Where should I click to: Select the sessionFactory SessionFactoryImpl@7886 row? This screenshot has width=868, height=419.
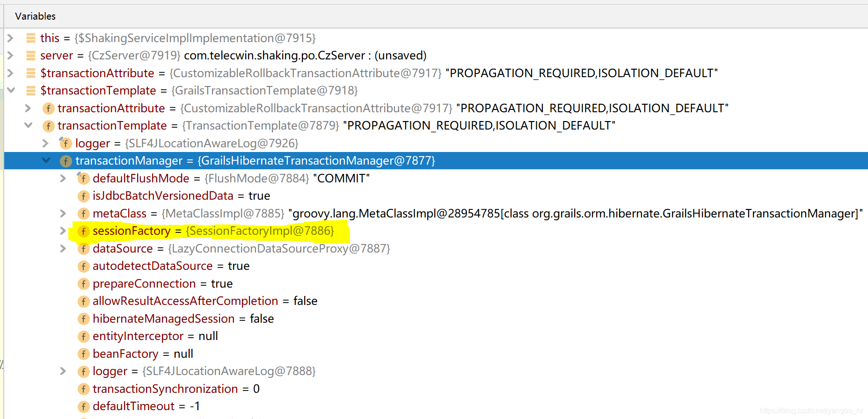pos(213,231)
